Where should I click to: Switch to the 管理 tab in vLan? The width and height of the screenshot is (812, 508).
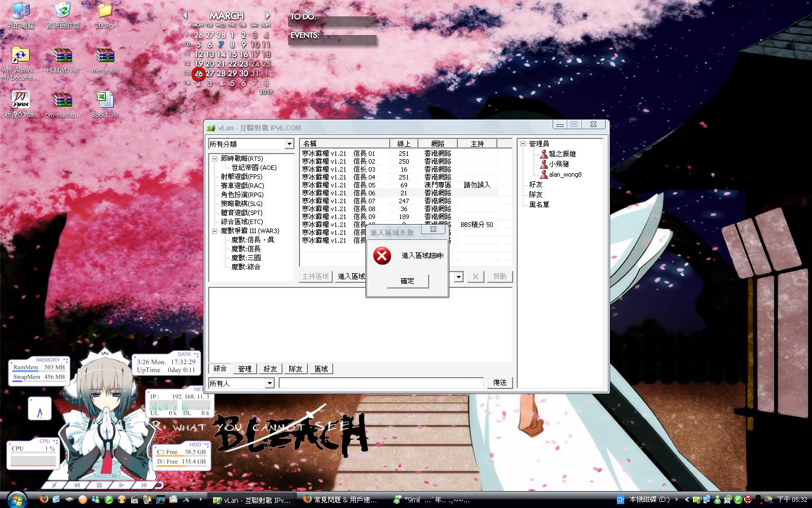point(245,369)
